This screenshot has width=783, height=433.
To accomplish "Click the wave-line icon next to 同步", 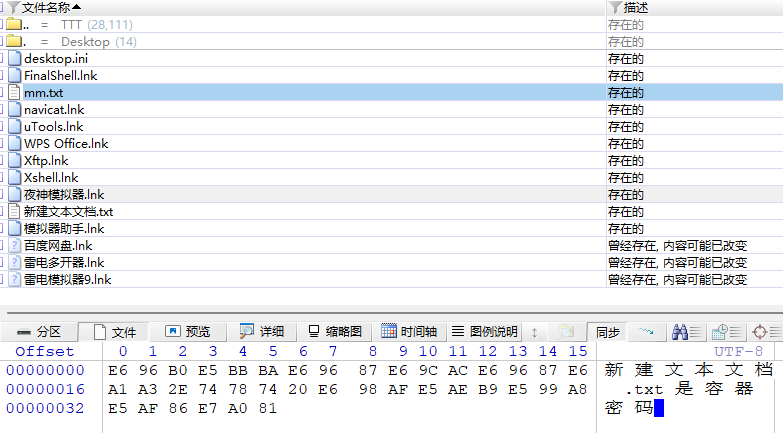I will tap(645, 331).
